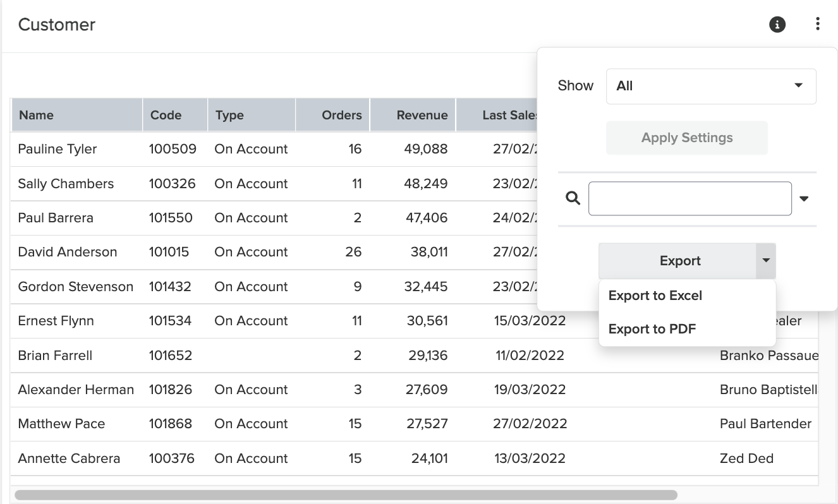
Task: Click customer code 100376
Action: pos(172,459)
